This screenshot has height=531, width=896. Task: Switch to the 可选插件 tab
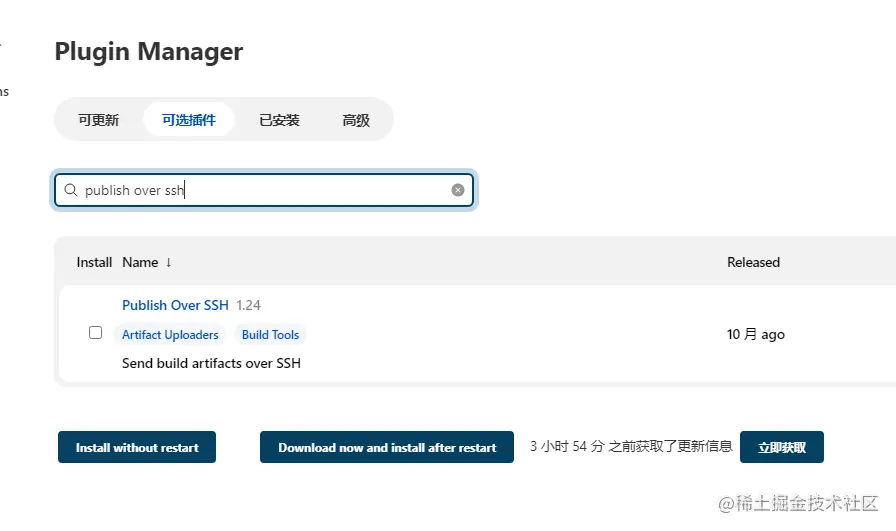(x=189, y=120)
